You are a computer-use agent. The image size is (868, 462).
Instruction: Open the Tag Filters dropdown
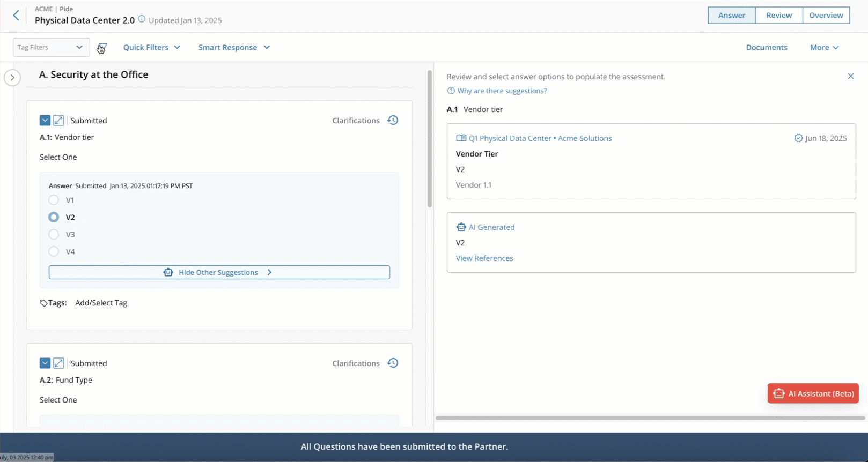pyautogui.click(x=51, y=47)
